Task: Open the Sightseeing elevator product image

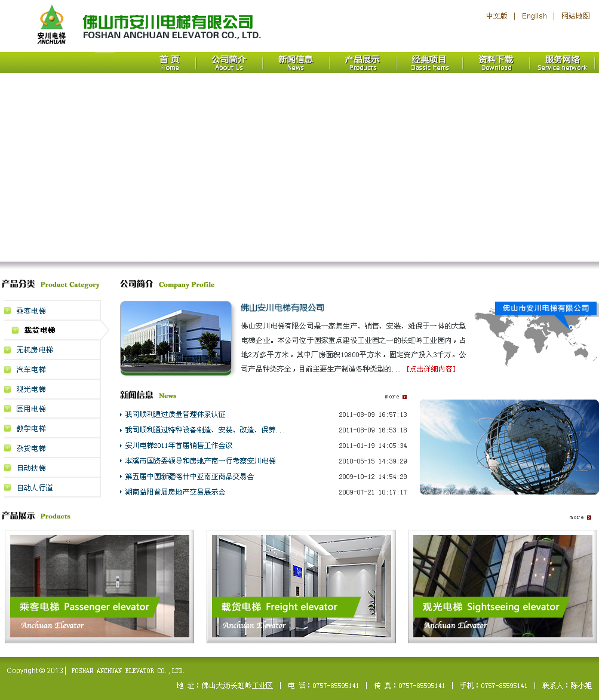Action: (502, 586)
